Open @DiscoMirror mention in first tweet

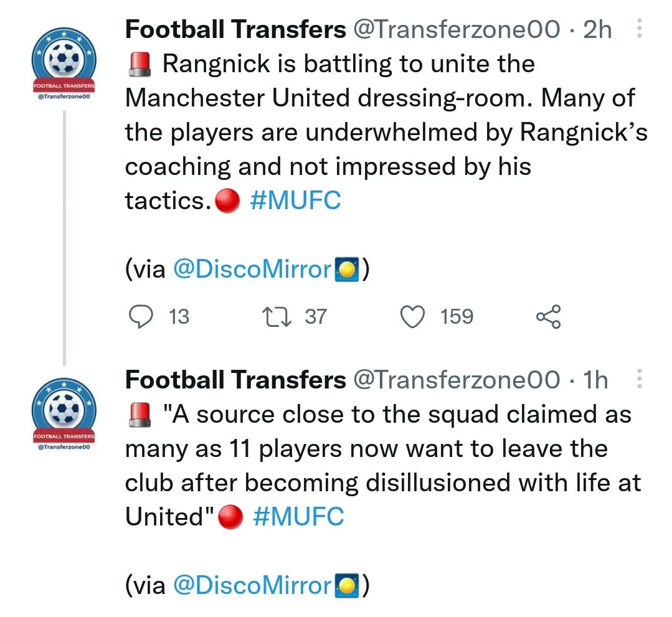252,269
